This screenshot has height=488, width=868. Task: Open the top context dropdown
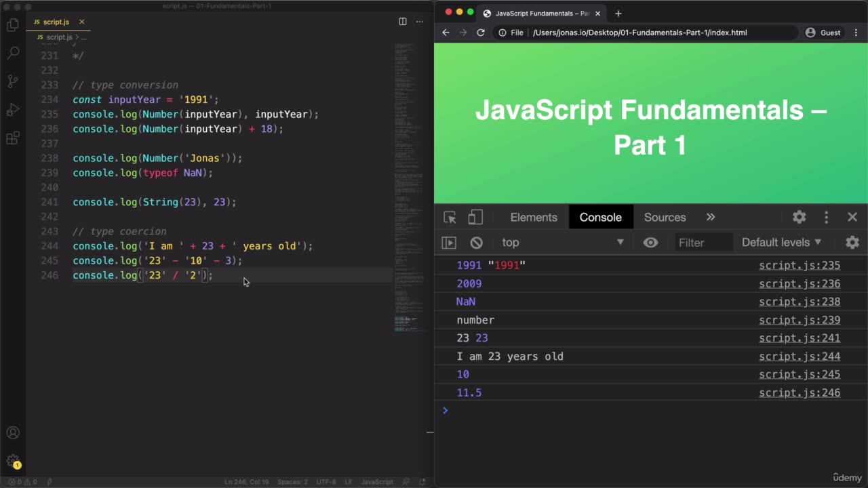tap(562, 243)
